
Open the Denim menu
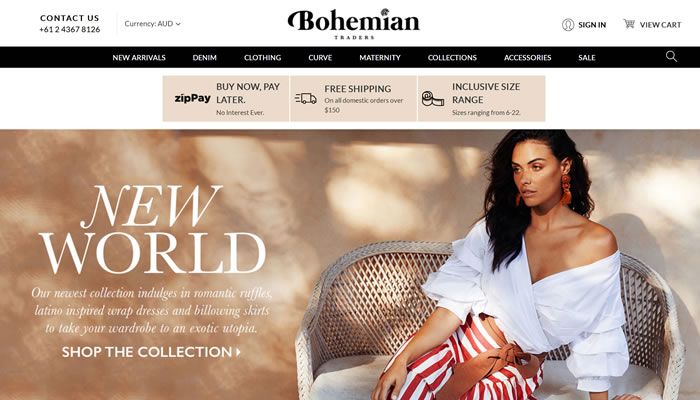point(204,58)
